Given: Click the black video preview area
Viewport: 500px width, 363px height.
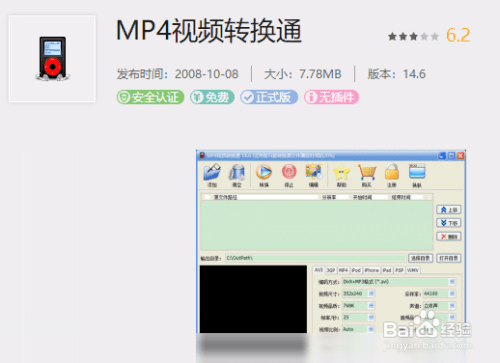Looking at the screenshot, I should point(253,299).
